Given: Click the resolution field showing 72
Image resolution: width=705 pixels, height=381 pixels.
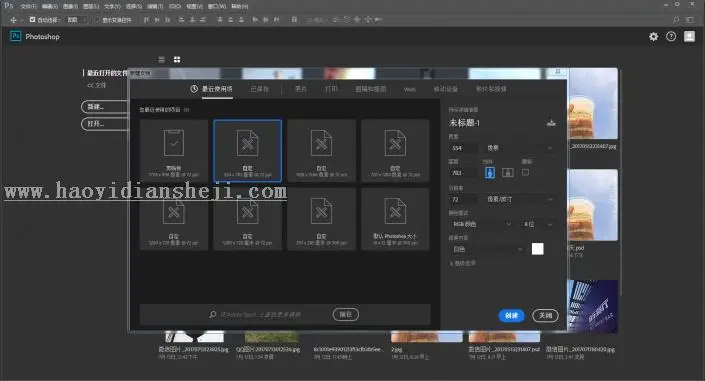Looking at the screenshot, I should 464,199.
